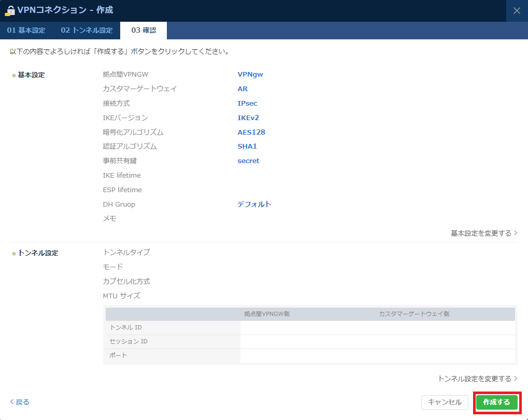This screenshot has width=528, height=420.
Task: Close the VPN connection creation dialog
Action: 517,11
